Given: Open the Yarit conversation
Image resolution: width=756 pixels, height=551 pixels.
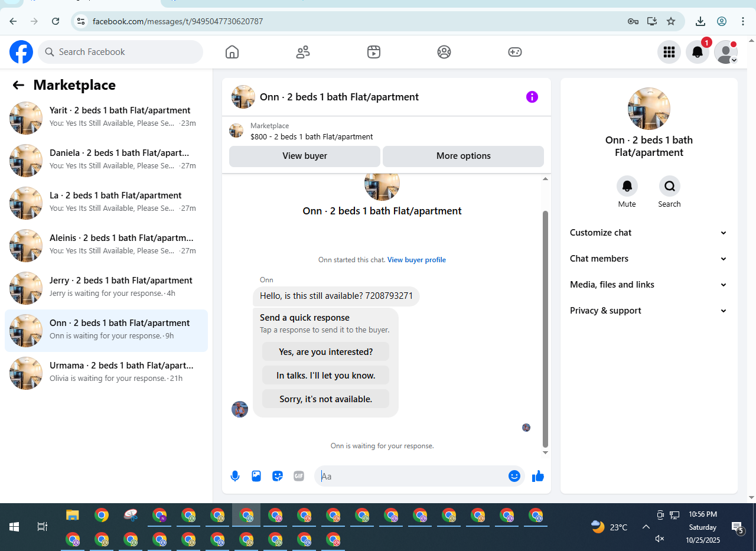Looking at the screenshot, I should click(x=106, y=118).
